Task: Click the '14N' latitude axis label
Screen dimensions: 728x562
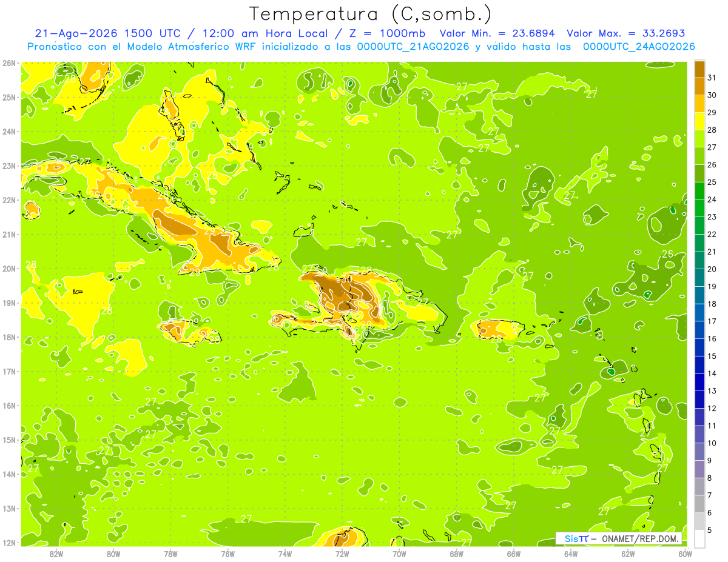Action: coord(9,474)
